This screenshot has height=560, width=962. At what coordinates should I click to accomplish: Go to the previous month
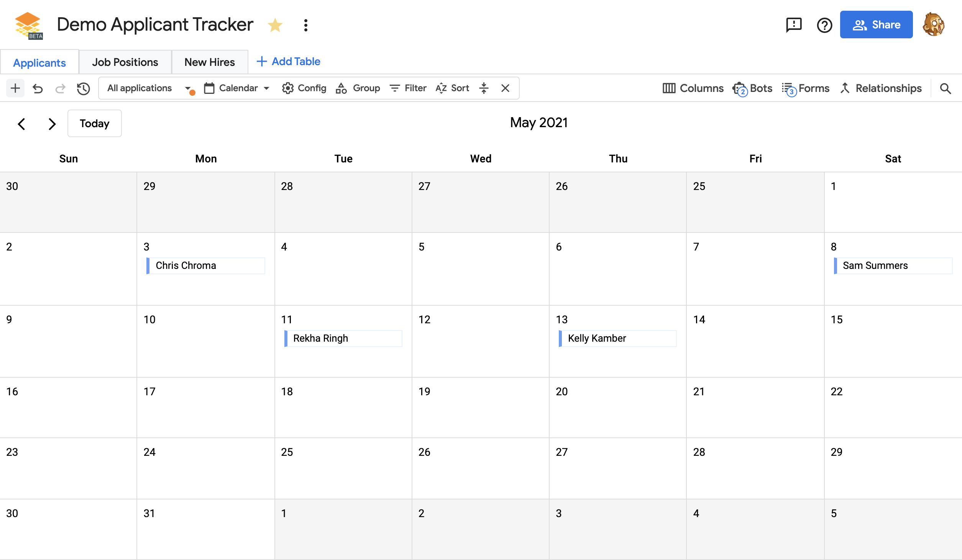point(21,124)
